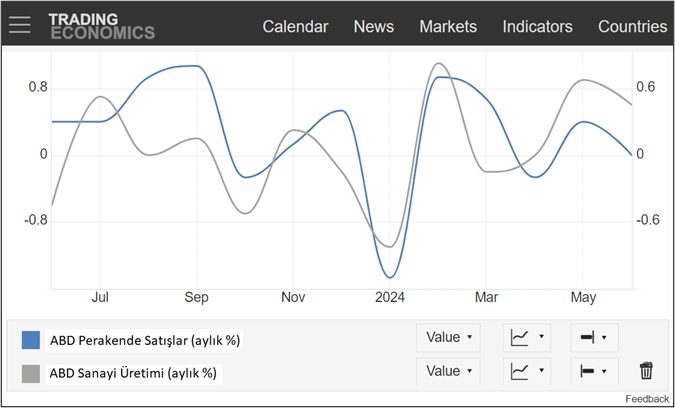The width and height of the screenshot is (675, 408).
Task: Click the Feedback link
Action: 647,399
